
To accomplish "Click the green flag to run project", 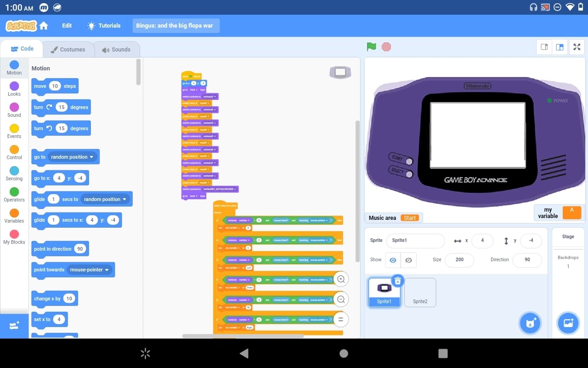I will pos(372,47).
